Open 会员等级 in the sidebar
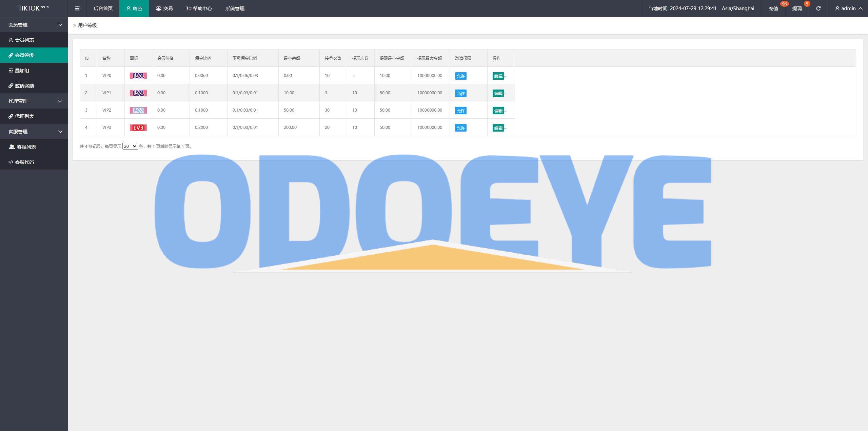868x431 pixels. [34, 55]
